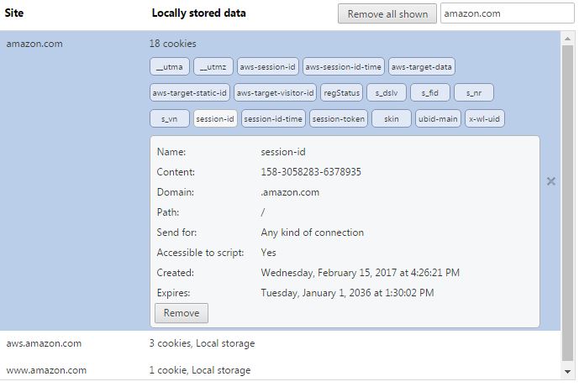Screen dimensions: 579x392
Task: Click the Created date February 15, 2017
Action: [x=360, y=273]
